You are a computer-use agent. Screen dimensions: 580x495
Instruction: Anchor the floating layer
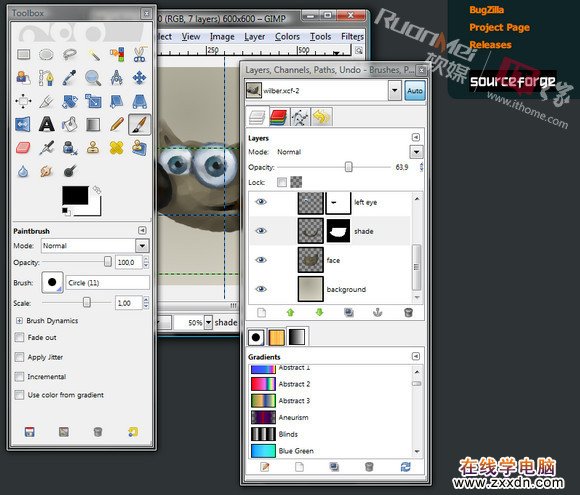(x=377, y=313)
